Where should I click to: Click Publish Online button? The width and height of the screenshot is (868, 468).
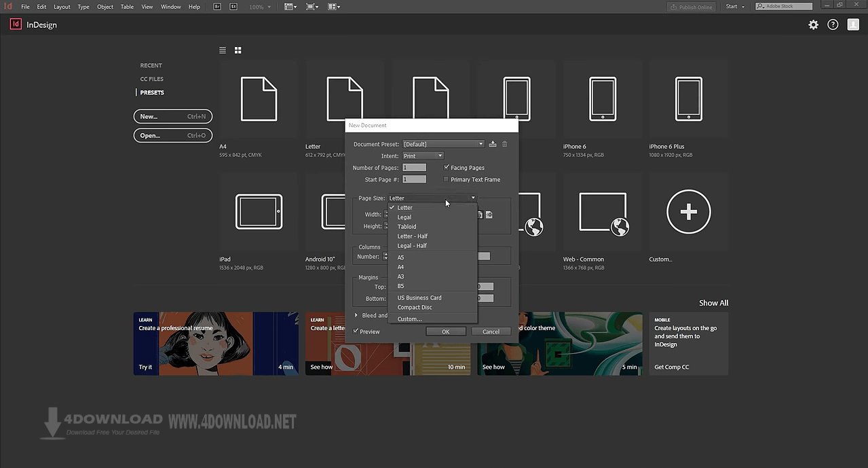coord(692,7)
